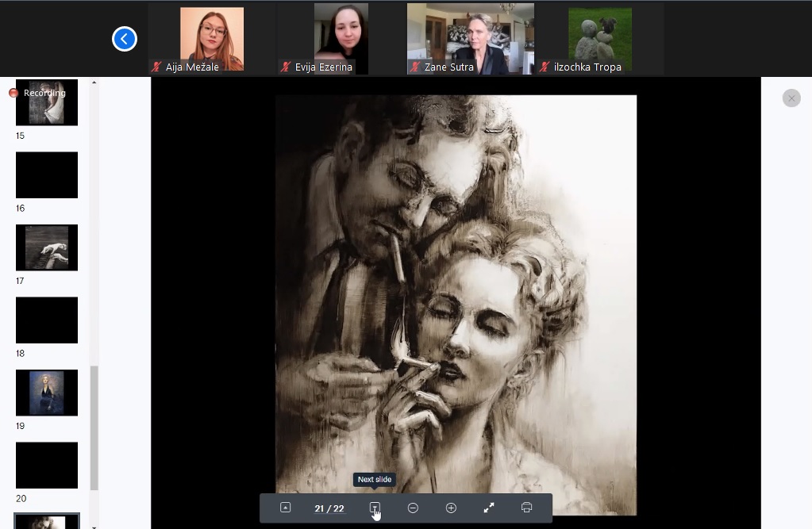Enter fullscreen with the expand arrows icon
Image resolution: width=812 pixels, height=529 pixels.
pos(489,508)
